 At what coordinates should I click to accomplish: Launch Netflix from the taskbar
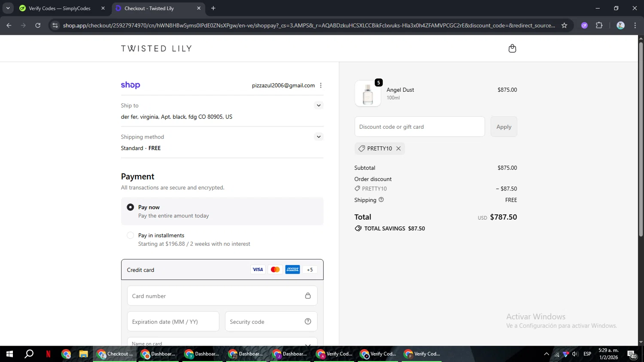[x=48, y=354]
